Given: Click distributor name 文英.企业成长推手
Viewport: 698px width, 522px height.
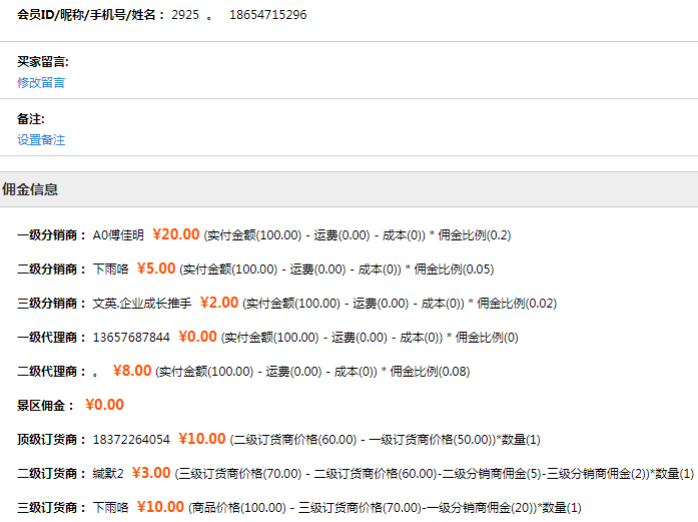Looking at the screenshot, I should click(141, 303).
